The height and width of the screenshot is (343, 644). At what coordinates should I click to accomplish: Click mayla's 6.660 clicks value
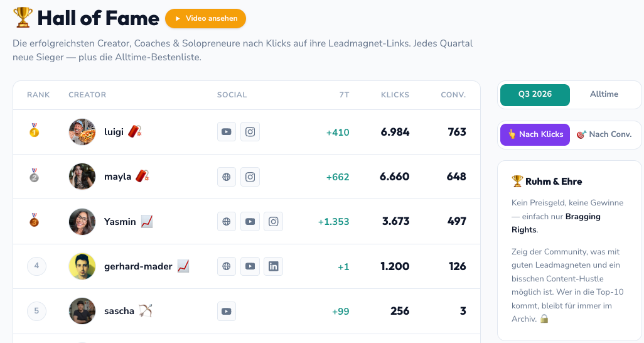(395, 177)
